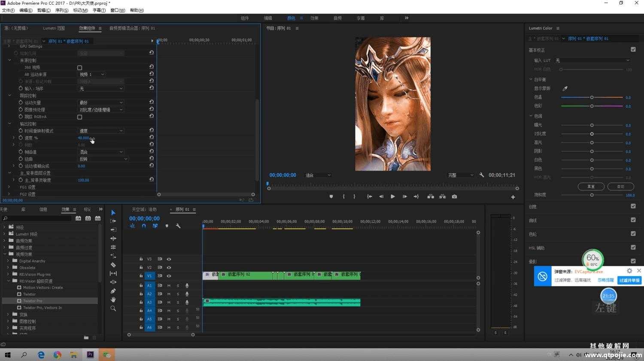The width and height of the screenshot is (644, 361).
Task: Expand Digital Anarchy effects folder
Action: point(8,261)
